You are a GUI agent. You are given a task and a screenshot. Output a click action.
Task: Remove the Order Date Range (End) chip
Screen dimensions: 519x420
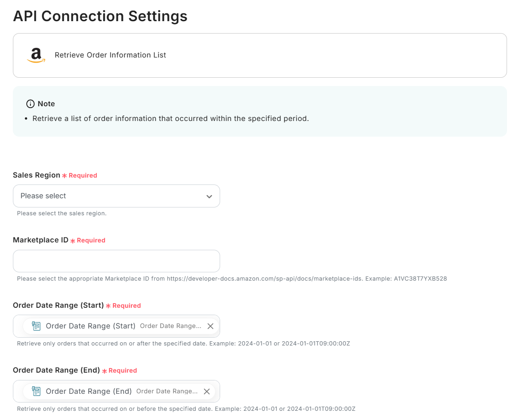coord(207,391)
